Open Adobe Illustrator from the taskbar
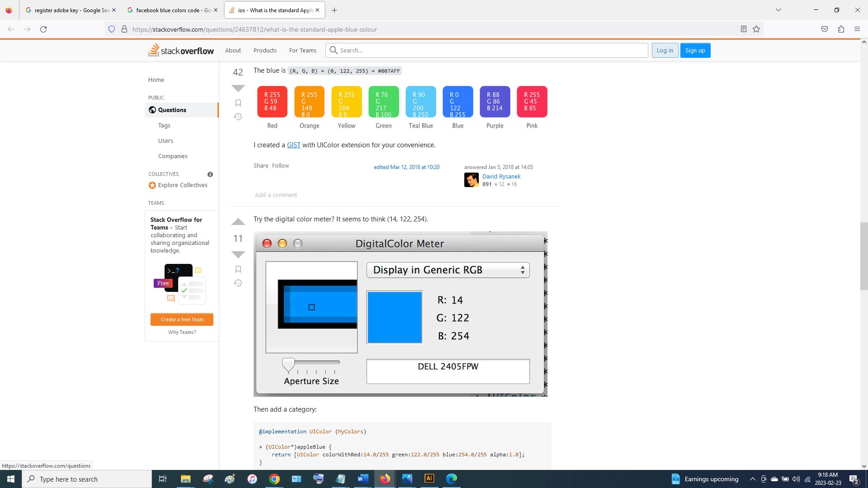 [429, 479]
